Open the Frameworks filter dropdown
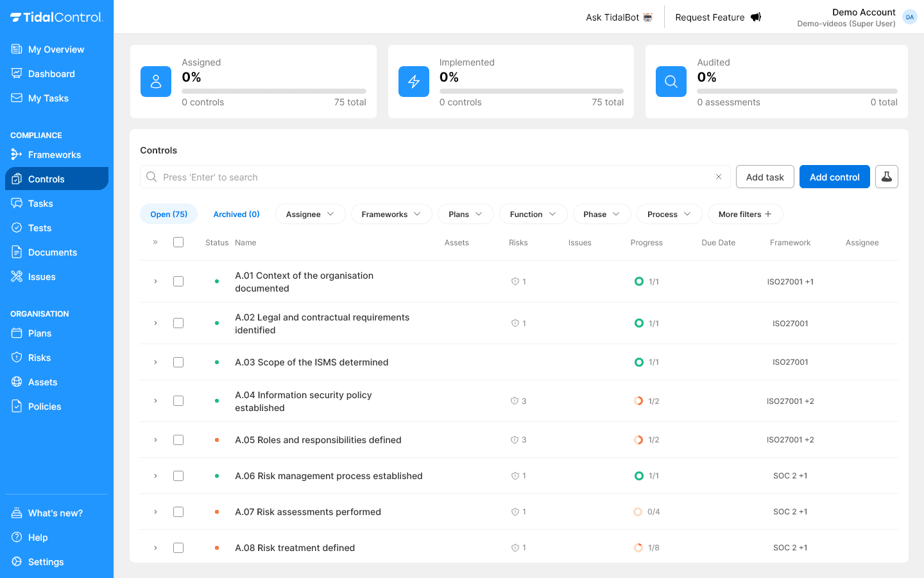Screen dimensions: 924x578 tap(391, 214)
